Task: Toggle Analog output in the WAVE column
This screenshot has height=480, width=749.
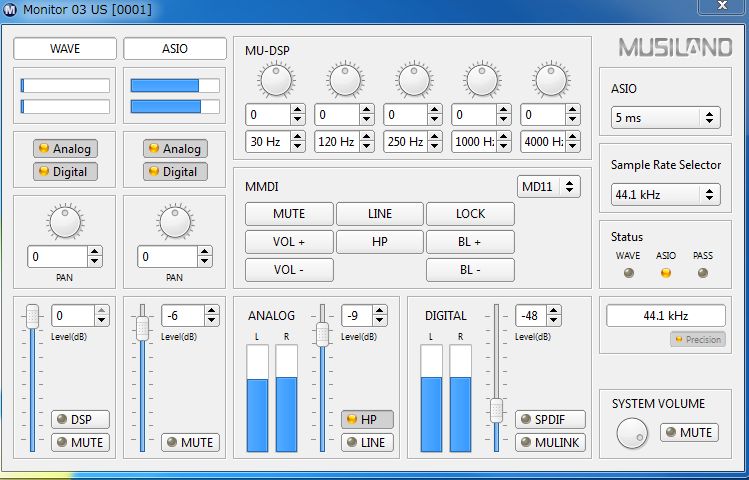Action: (65, 149)
